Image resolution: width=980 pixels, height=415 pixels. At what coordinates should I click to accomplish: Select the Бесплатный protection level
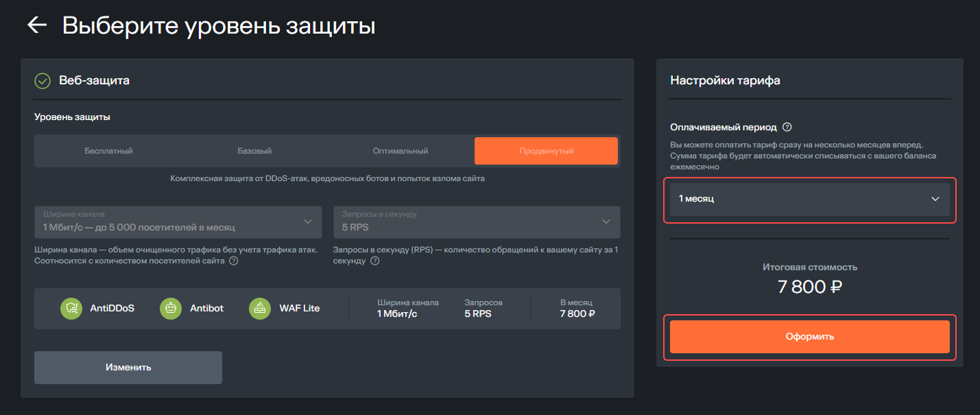108,151
